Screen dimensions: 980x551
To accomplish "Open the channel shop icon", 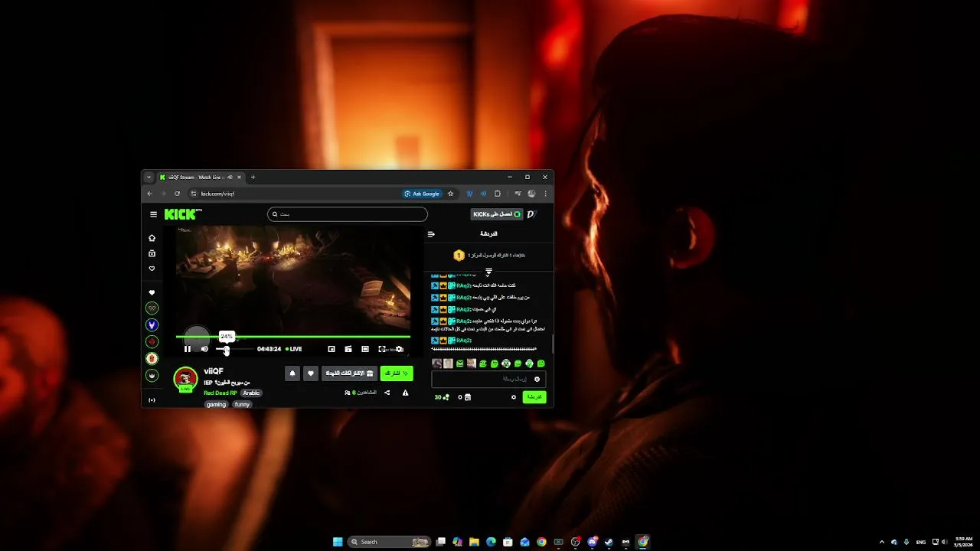I will (468, 397).
